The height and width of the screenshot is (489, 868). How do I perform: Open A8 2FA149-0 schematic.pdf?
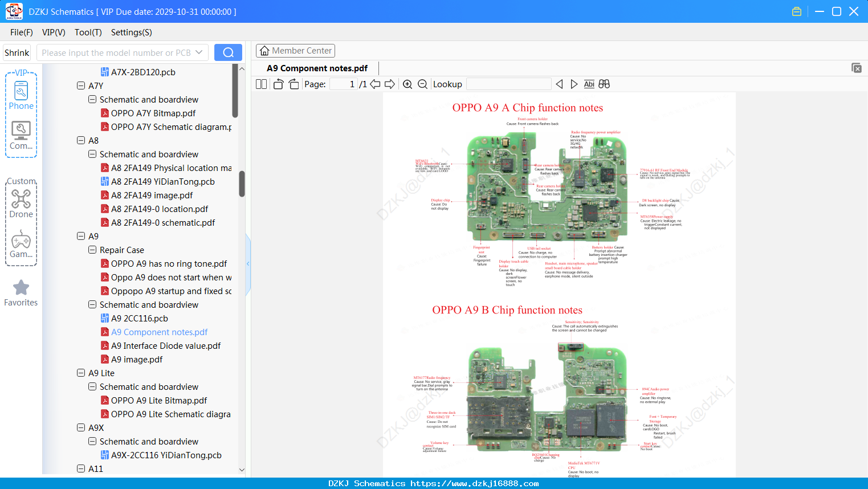(x=163, y=223)
